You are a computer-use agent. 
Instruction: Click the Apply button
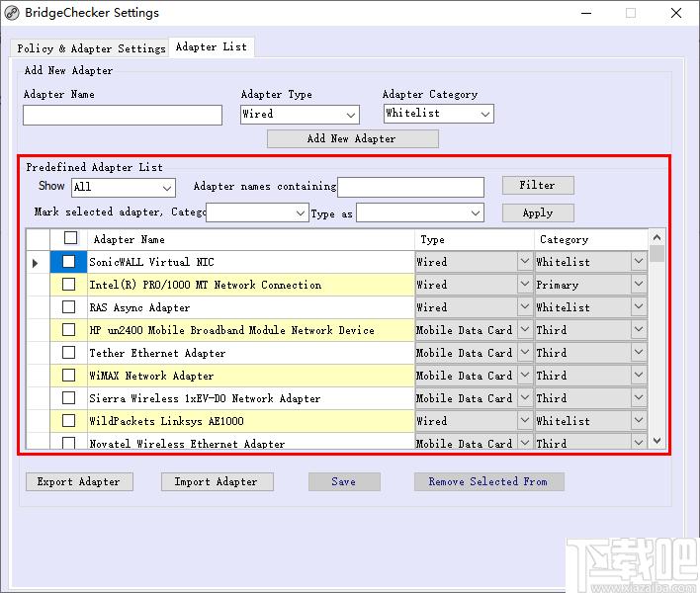coord(538,212)
